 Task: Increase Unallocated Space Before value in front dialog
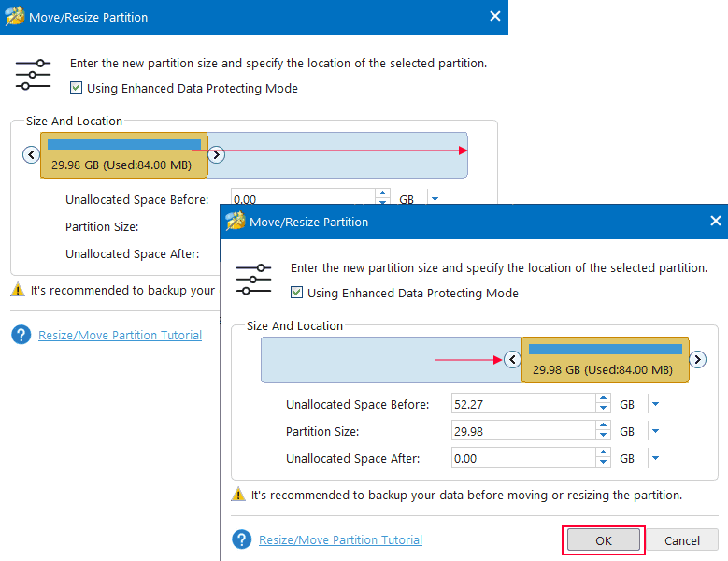coord(603,398)
